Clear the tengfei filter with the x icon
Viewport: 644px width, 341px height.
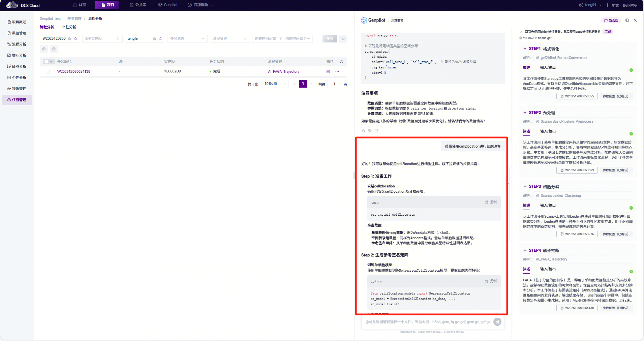tap(154, 39)
